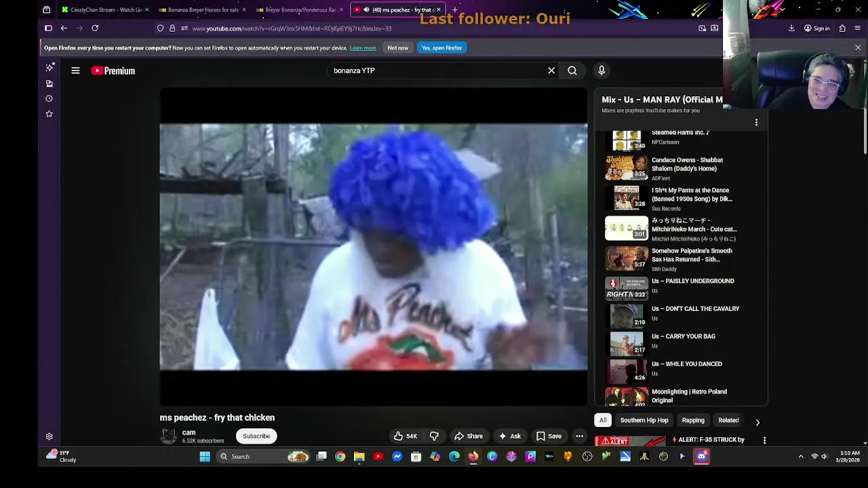Play MitchiriNeko March playlist item
Image resolution: width=868 pixels, height=488 pixels.
671,228
